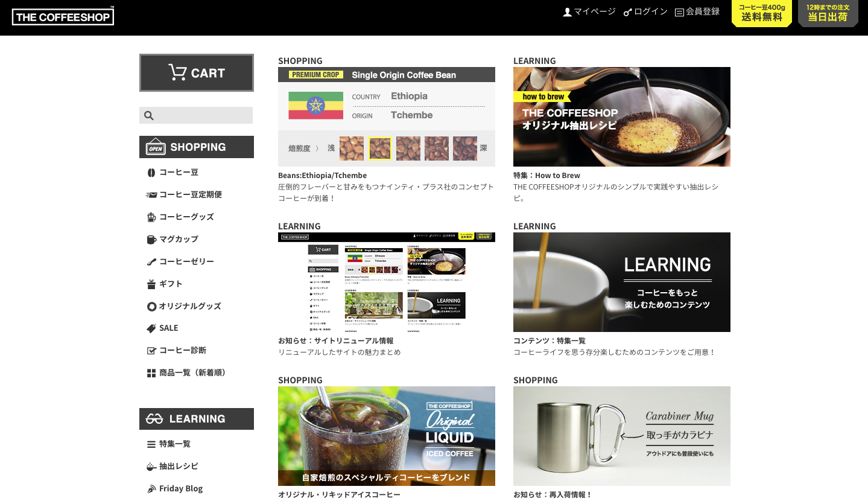Click the list icon beside 特集一覧
The height and width of the screenshot is (501, 868).
coord(151,444)
